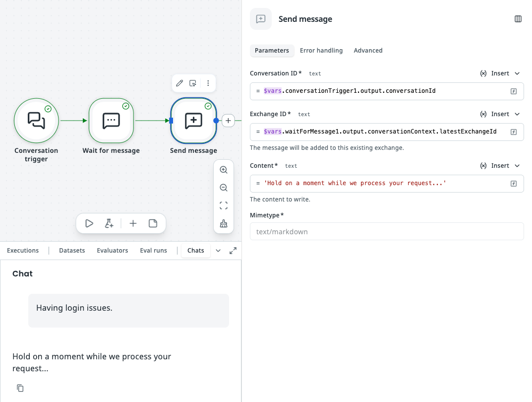Click the 'Having login issues.' chat message
The height and width of the screenshot is (402, 532).
[128, 310]
